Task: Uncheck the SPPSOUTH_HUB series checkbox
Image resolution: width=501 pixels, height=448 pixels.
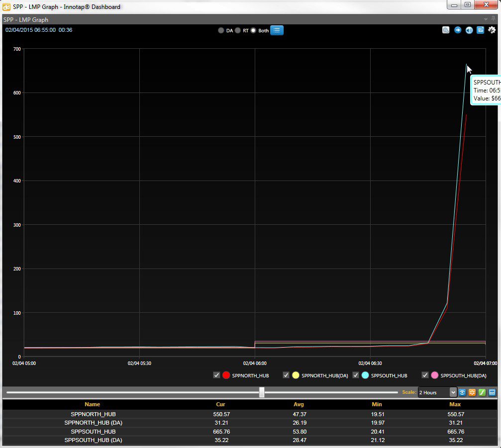Action: click(356, 375)
